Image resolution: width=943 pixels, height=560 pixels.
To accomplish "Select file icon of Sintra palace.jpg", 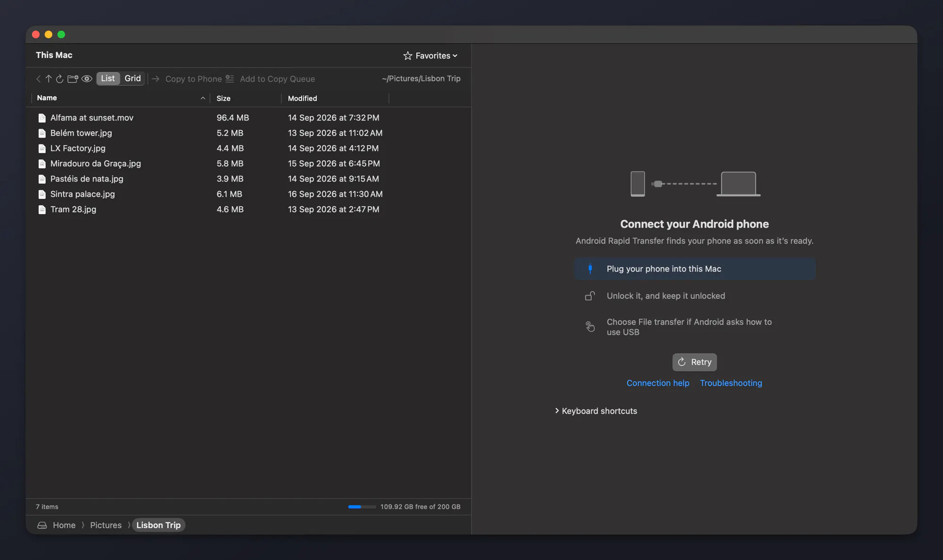I will click(42, 194).
